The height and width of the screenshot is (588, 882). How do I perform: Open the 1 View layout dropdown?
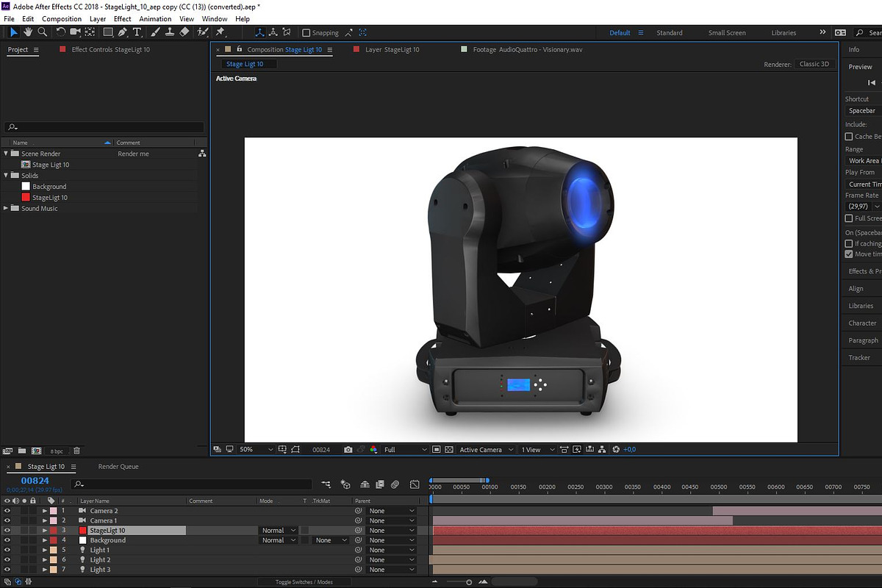pos(537,450)
